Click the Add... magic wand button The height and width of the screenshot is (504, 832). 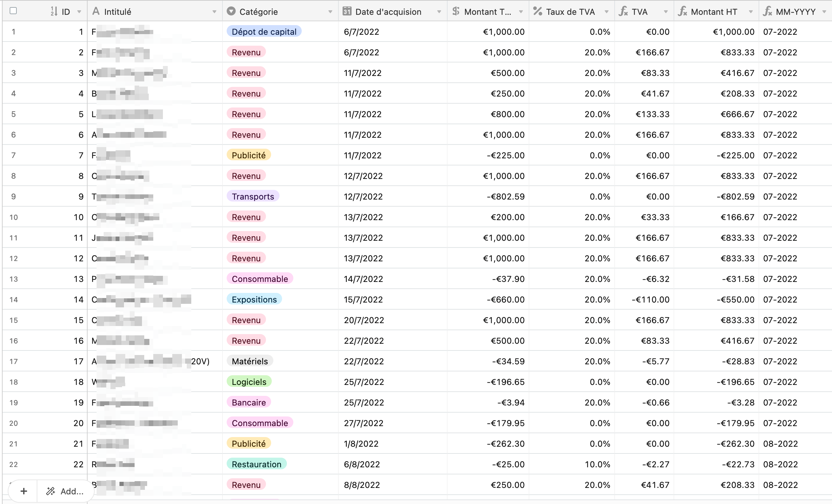point(65,491)
